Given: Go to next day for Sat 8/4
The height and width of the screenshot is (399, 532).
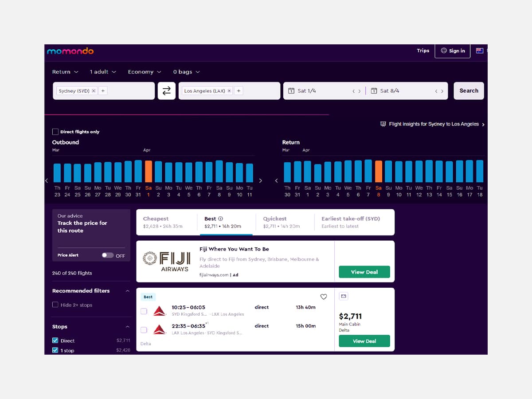Looking at the screenshot, I should point(442,91).
